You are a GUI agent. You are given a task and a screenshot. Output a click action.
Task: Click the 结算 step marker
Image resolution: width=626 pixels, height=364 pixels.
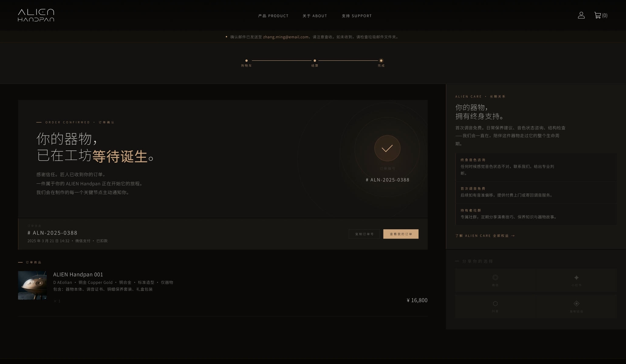point(315,61)
